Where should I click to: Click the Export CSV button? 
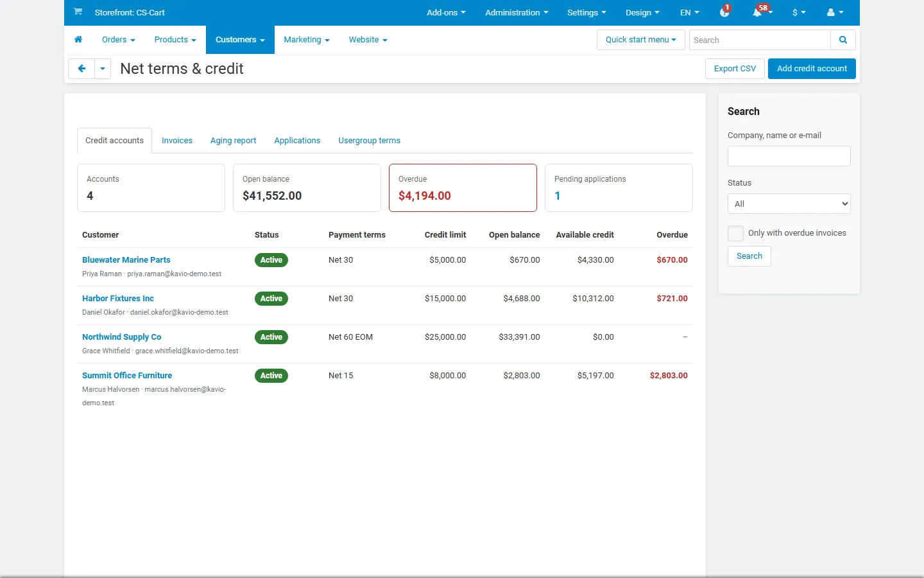(735, 69)
